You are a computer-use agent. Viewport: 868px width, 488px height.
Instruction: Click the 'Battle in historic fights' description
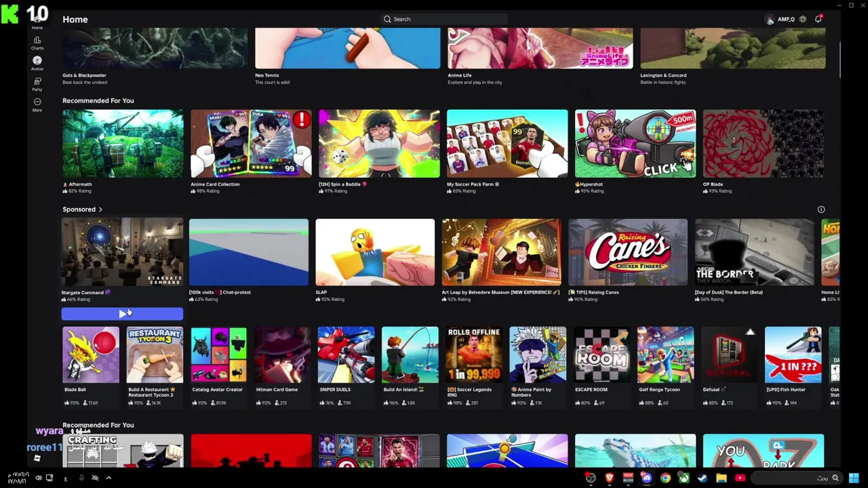pyautogui.click(x=663, y=82)
